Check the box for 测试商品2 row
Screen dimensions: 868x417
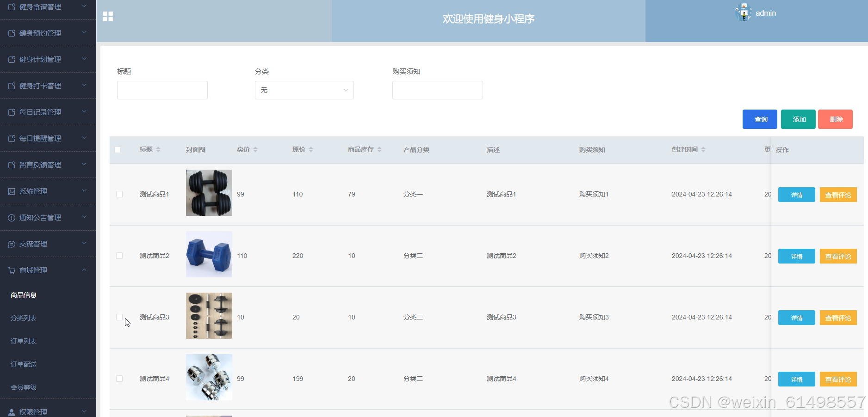119,256
